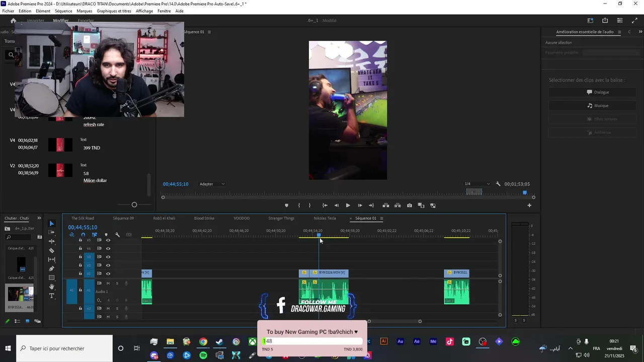Mark In point in Program monitor
This screenshot has height=362, width=644.
[299, 205]
